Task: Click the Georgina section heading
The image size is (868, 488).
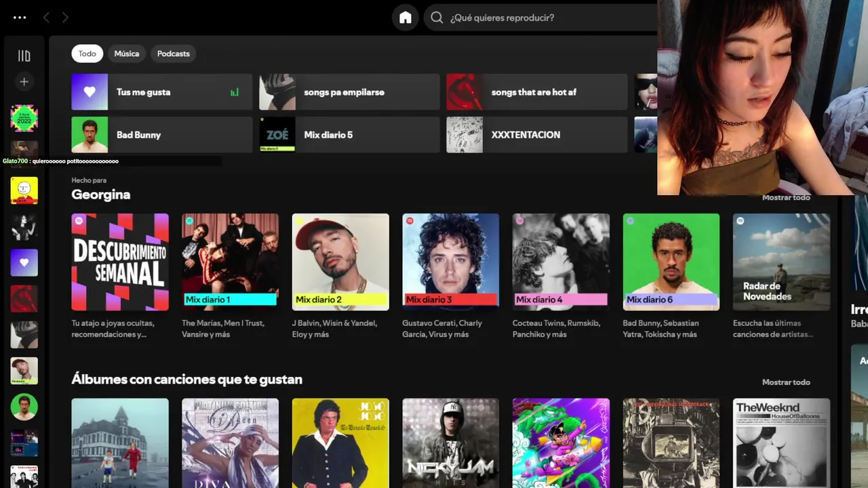Action: click(x=101, y=195)
